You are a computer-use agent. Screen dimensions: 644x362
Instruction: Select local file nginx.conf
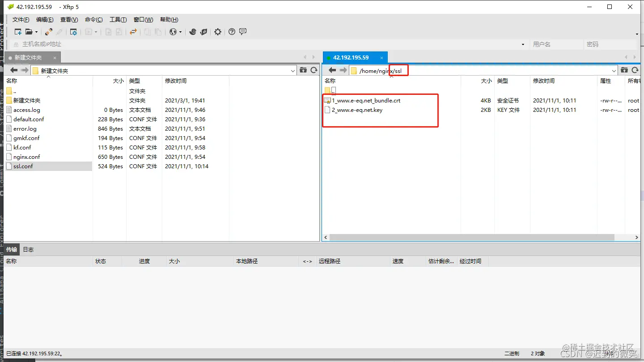(27, 157)
